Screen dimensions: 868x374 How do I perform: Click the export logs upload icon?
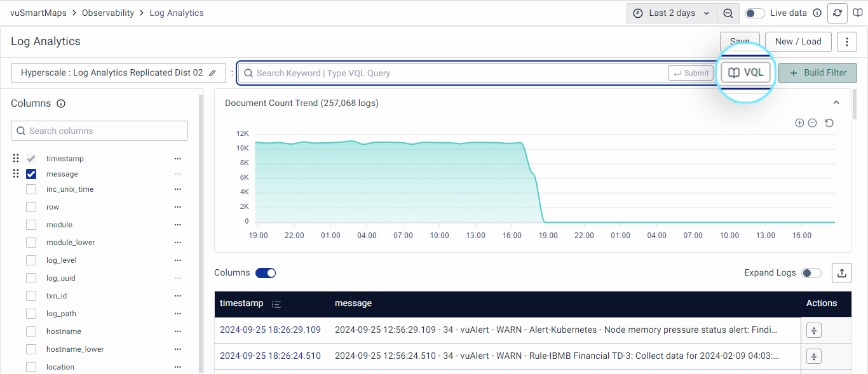click(841, 273)
